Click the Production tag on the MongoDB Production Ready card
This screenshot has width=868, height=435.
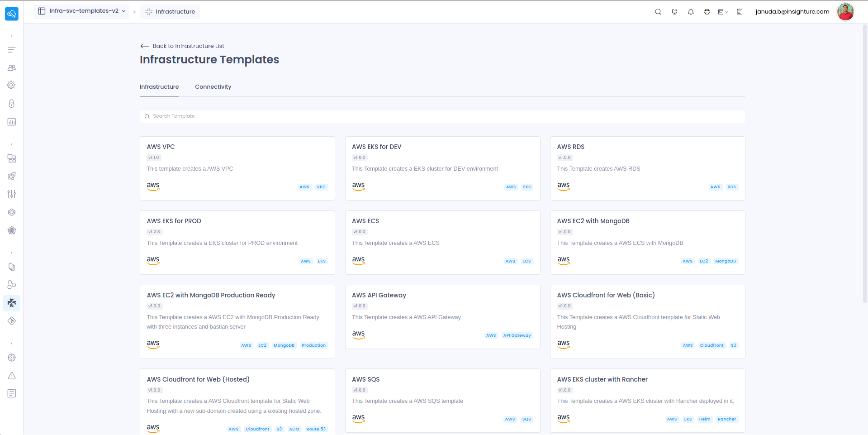pyautogui.click(x=314, y=345)
